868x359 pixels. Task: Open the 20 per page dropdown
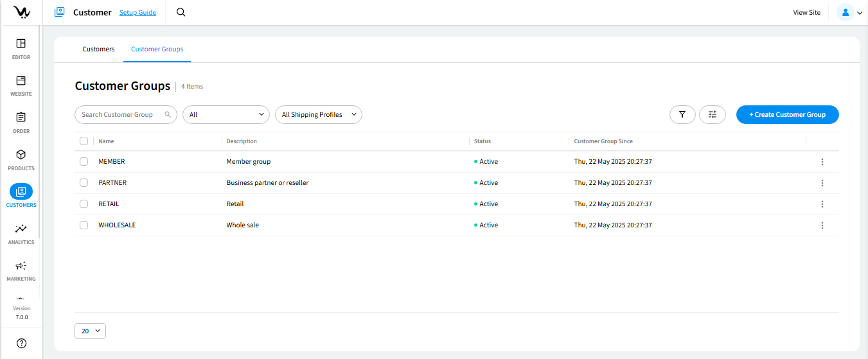(x=90, y=331)
